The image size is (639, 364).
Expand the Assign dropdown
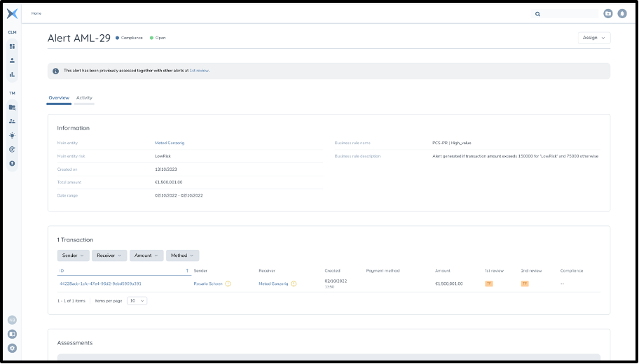pos(593,38)
